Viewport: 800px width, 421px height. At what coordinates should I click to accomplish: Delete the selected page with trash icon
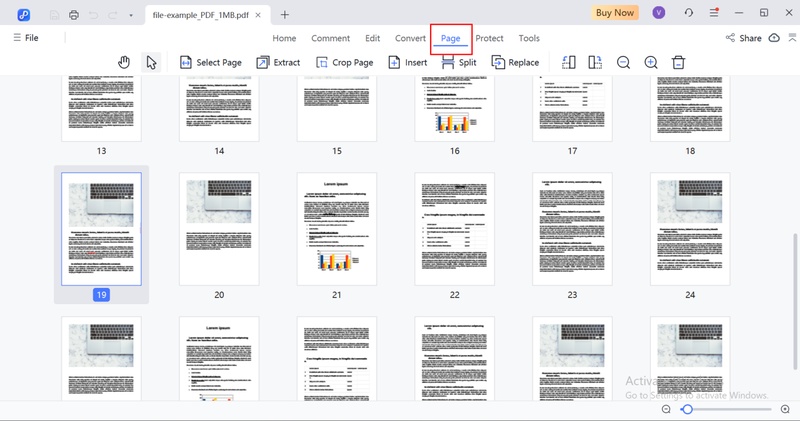(x=678, y=62)
